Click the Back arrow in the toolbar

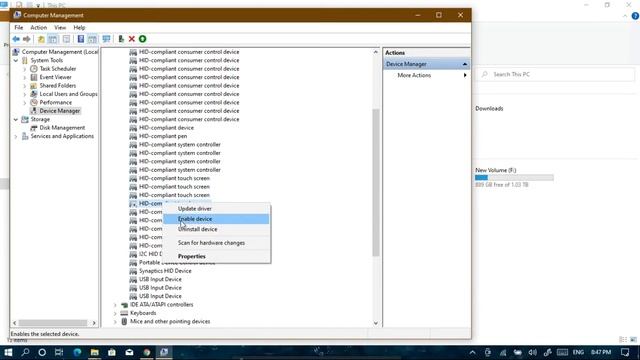16,39
